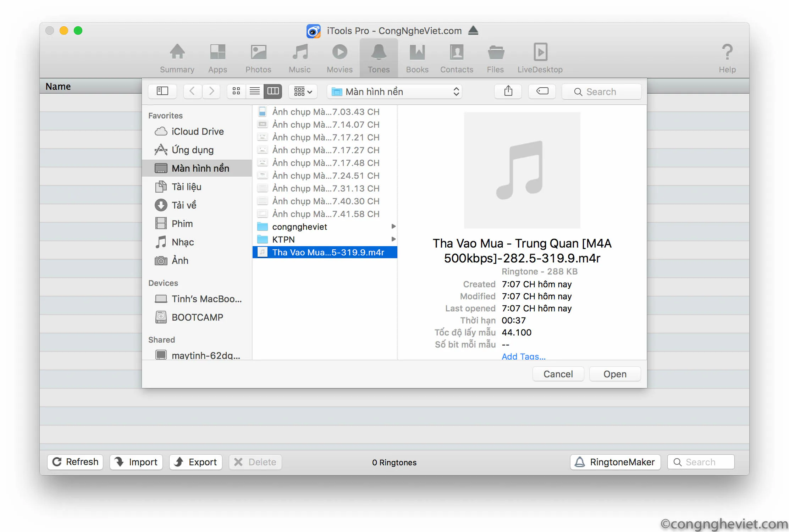789x532 pixels.
Task: Click the Import button
Action: click(136, 462)
